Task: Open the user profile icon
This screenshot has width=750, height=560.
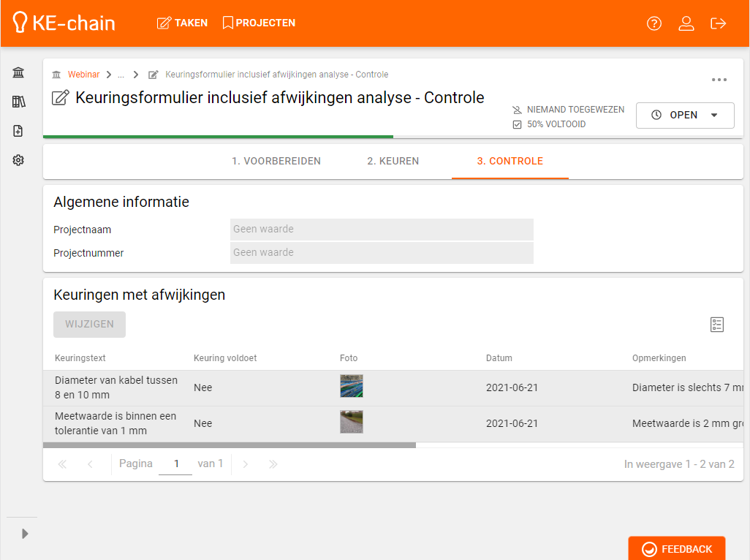Action: [x=686, y=23]
